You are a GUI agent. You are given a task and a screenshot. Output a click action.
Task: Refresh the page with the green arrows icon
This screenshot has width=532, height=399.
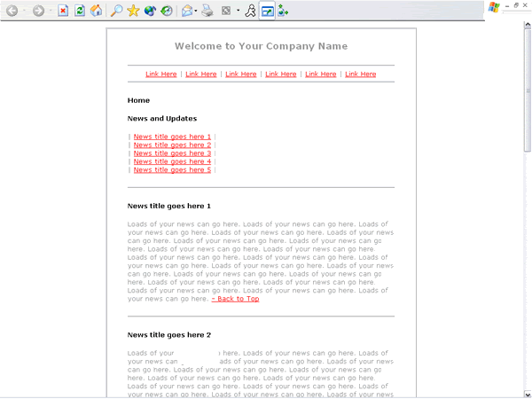pyautogui.click(x=80, y=11)
